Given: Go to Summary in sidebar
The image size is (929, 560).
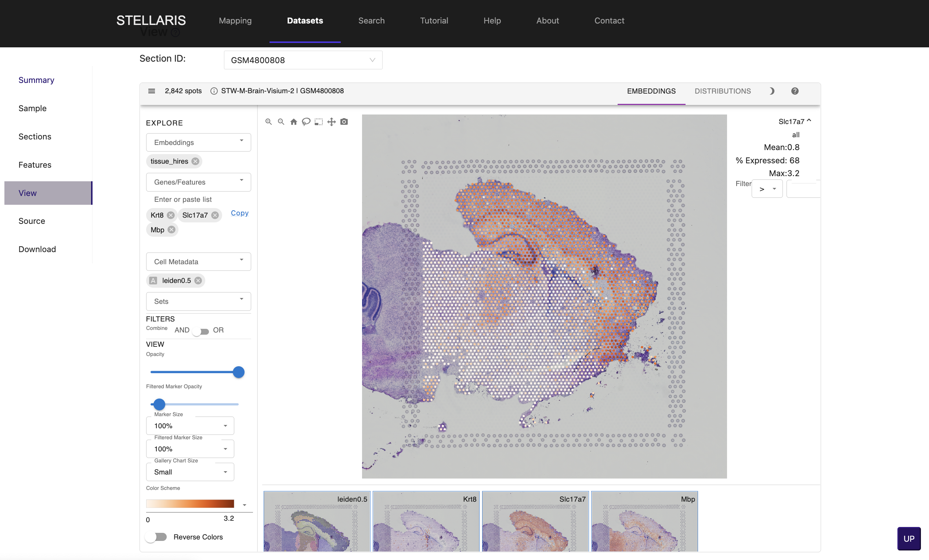Looking at the screenshot, I should point(36,80).
